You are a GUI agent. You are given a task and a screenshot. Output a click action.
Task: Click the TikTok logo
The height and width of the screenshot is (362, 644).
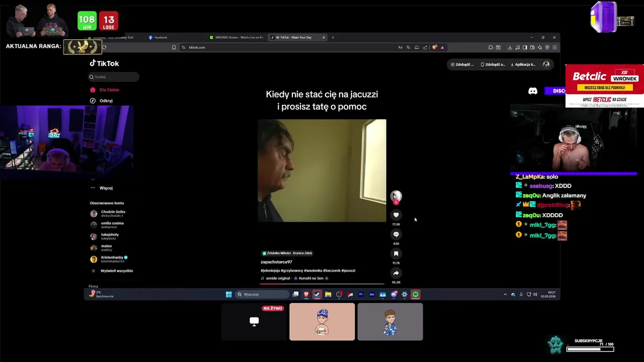click(x=104, y=63)
